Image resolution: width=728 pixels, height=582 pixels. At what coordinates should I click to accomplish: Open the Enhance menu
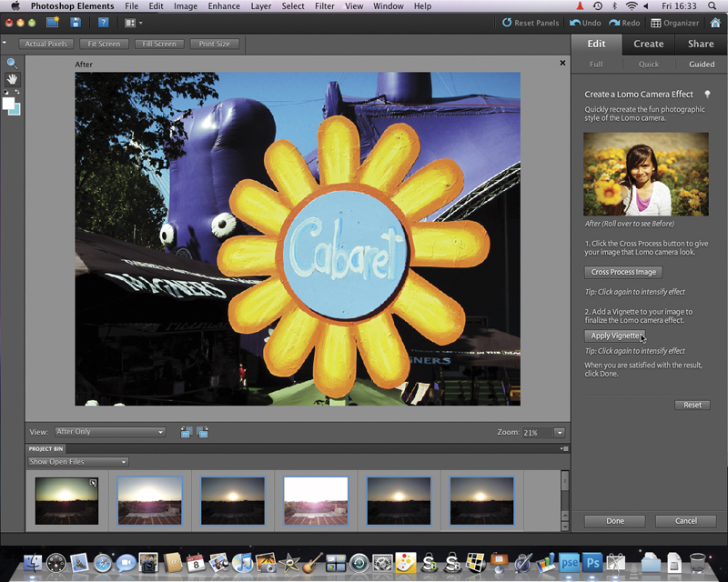[x=224, y=6]
